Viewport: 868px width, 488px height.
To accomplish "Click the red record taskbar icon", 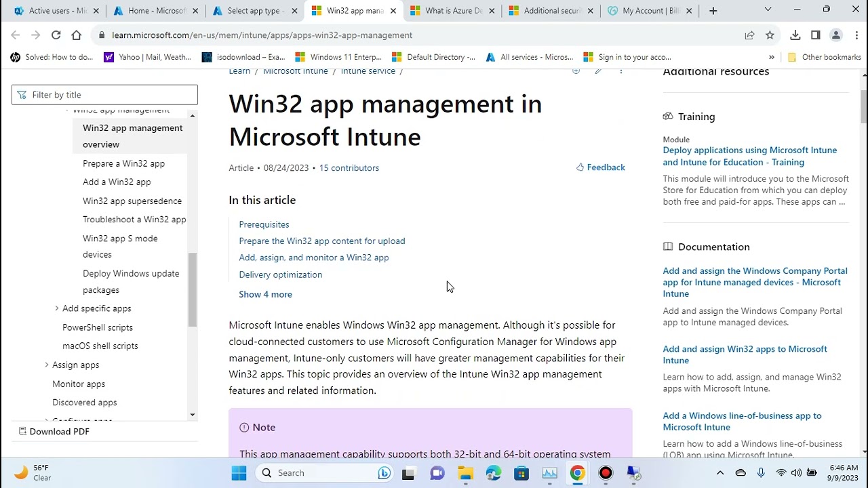I will (x=606, y=473).
